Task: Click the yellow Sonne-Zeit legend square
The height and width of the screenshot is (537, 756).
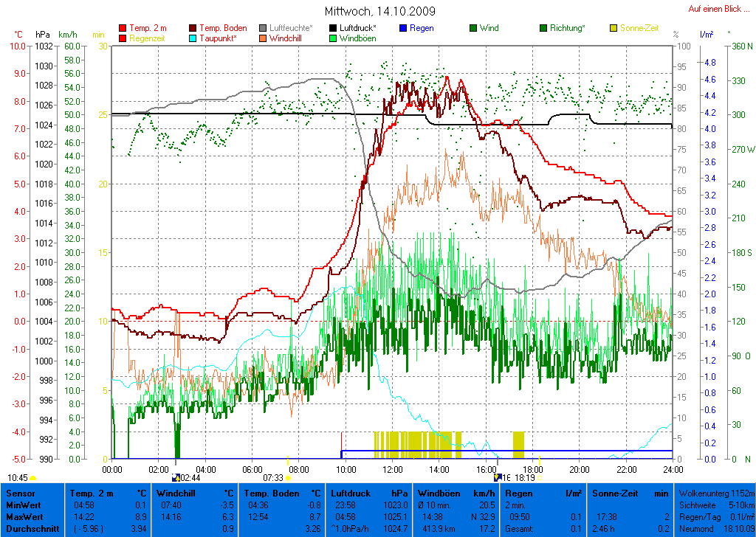Action: coord(614,28)
